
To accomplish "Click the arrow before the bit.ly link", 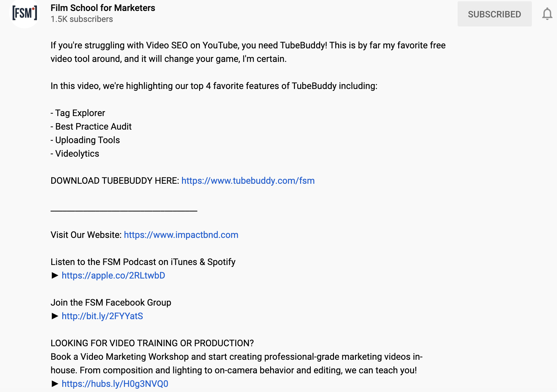I will [x=55, y=316].
